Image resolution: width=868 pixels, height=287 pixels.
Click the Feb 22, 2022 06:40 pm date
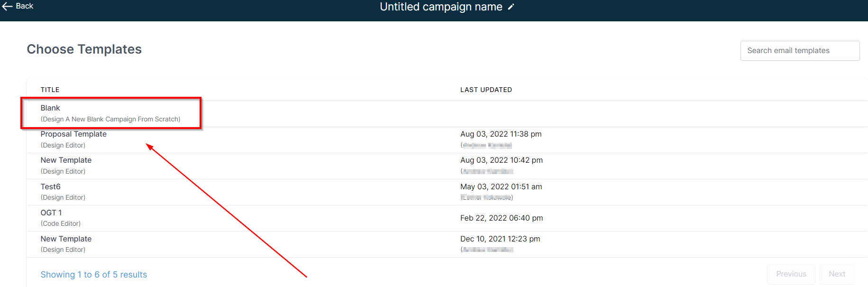502,218
